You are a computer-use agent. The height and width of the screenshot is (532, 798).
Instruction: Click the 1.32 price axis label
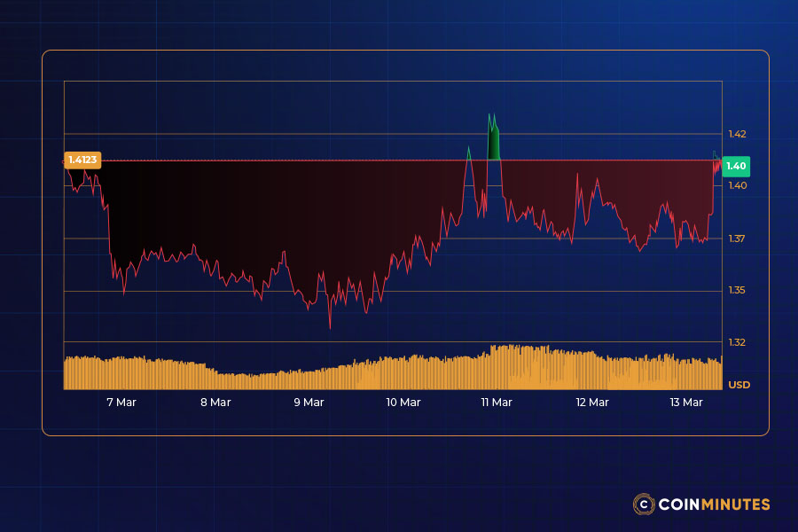737,342
